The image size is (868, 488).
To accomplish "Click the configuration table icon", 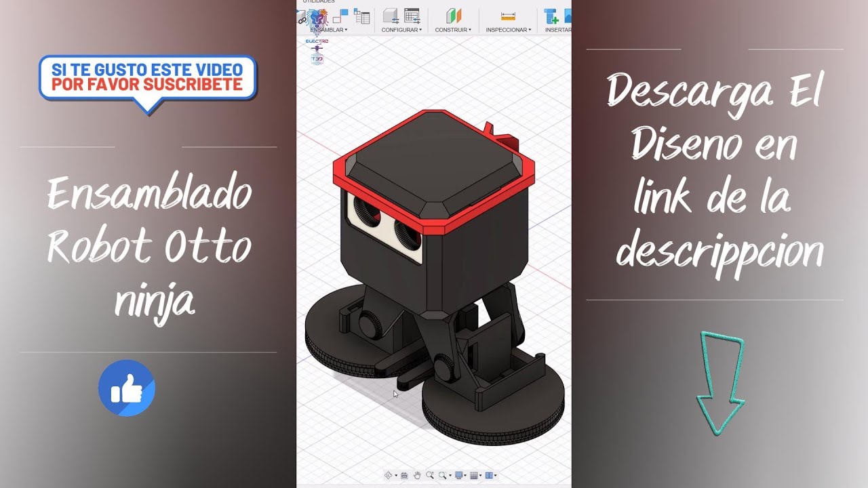I will coord(412,16).
